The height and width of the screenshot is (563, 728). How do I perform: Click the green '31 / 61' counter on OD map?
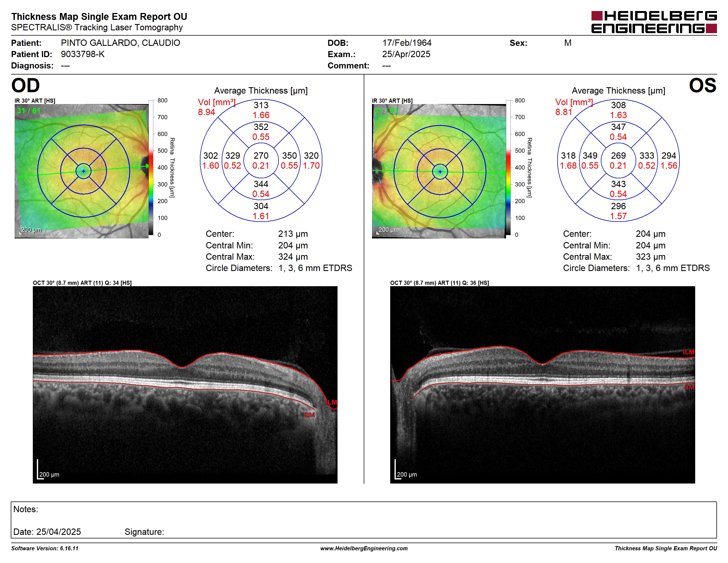pyautogui.click(x=29, y=111)
